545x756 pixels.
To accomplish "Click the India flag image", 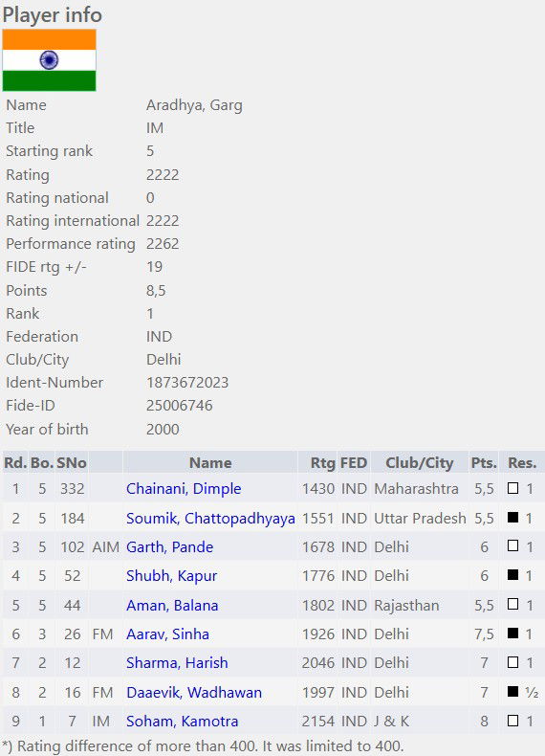I will [x=49, y=60].
